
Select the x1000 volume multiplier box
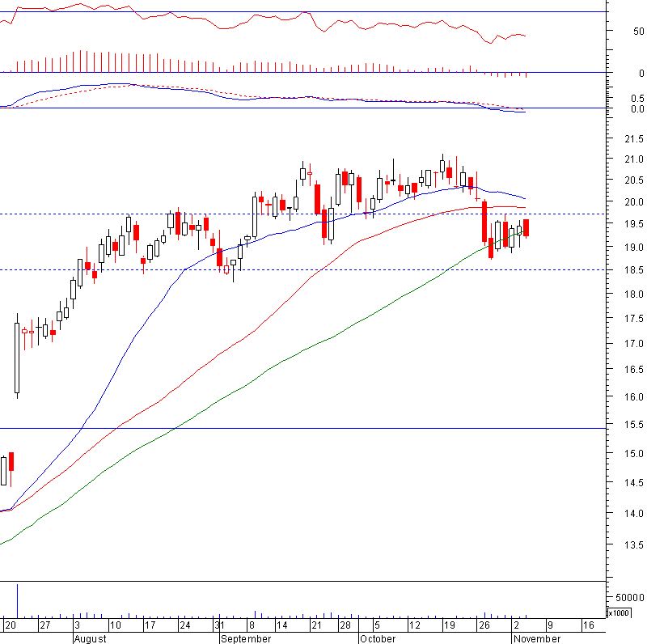[x=619, y=613]
